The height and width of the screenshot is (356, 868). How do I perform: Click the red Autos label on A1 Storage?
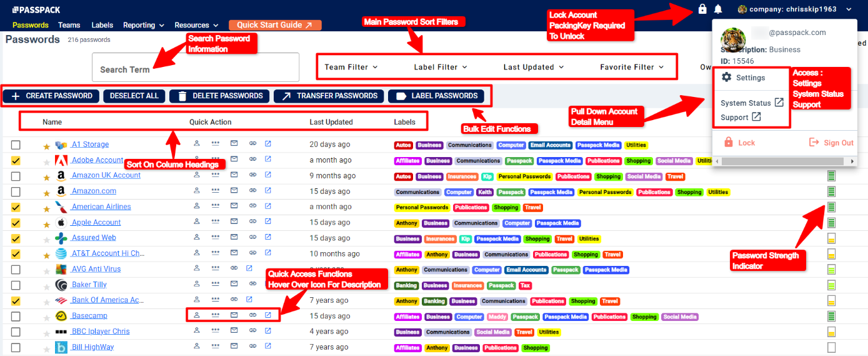(x=403, y=145)
